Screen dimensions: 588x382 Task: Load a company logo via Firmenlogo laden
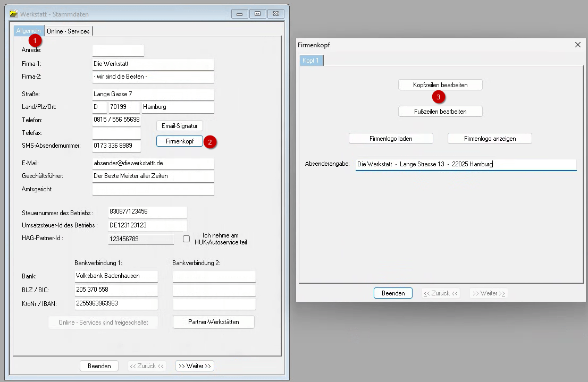click(391, 139)
